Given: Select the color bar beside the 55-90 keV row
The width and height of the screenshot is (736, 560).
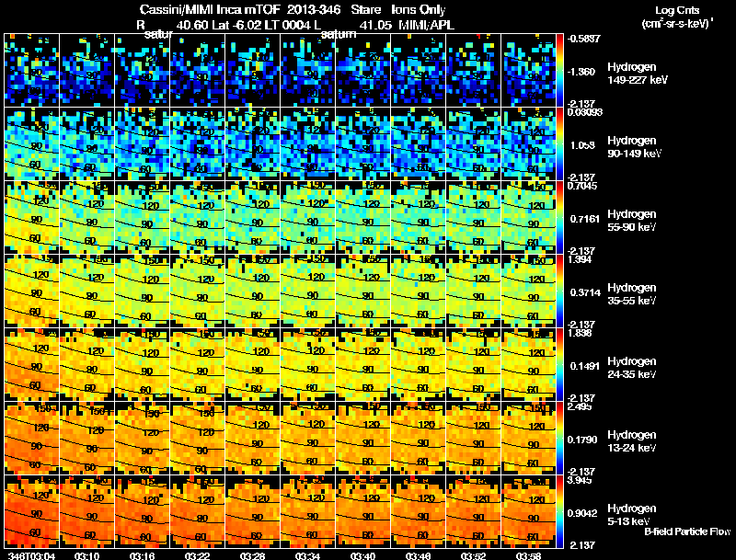Looking at the screenshot, I should point(559,217).
